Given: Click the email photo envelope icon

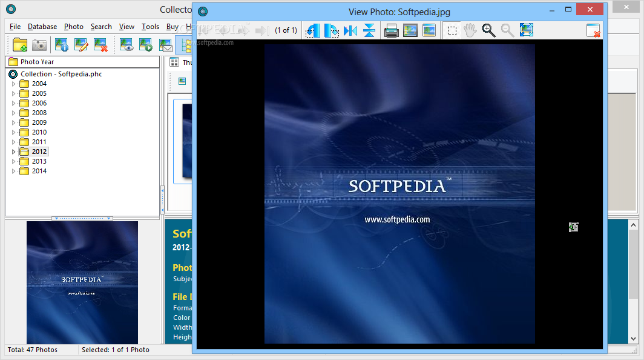Looking at the screenshot, I should [165, 45].
